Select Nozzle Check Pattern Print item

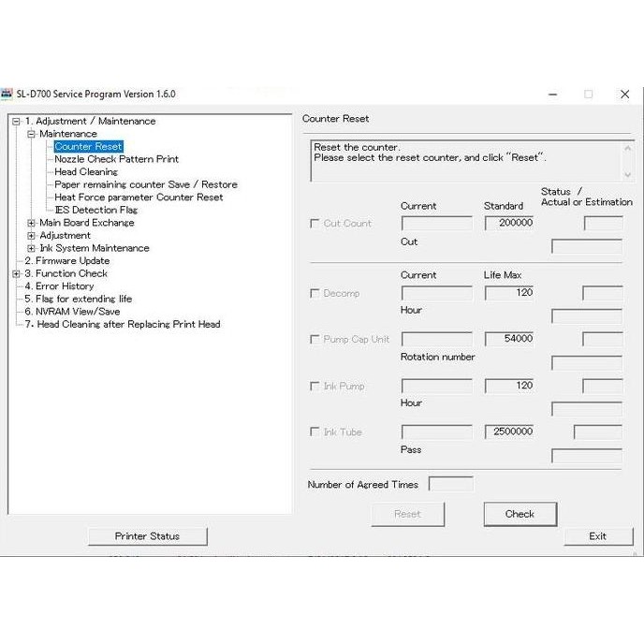[117, 159]
